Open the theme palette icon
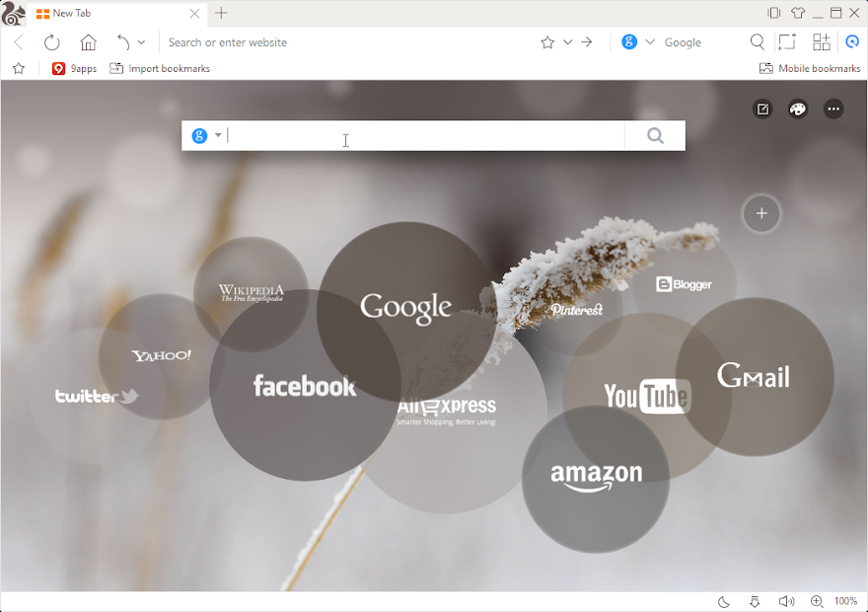Screen dimensions: 868x612 coord(798,110)
